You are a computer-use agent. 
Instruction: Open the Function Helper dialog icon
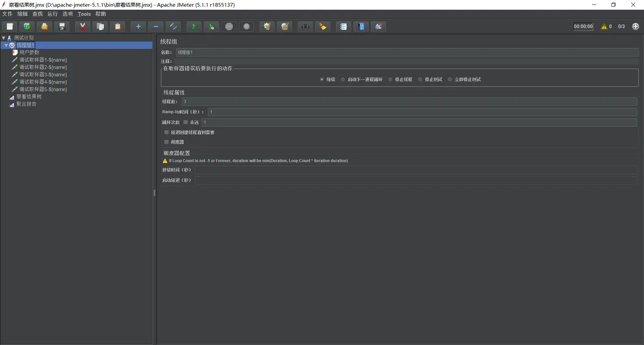343,27
